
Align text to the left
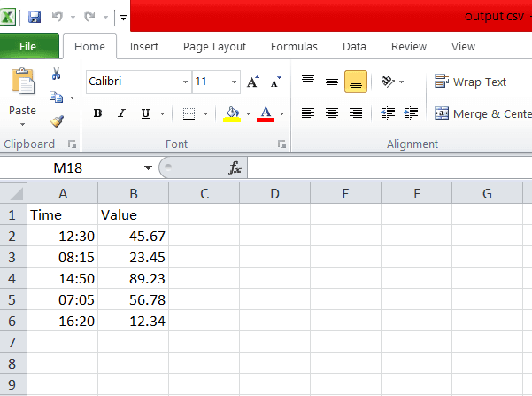pyautogui.click(x=308, y=113)
